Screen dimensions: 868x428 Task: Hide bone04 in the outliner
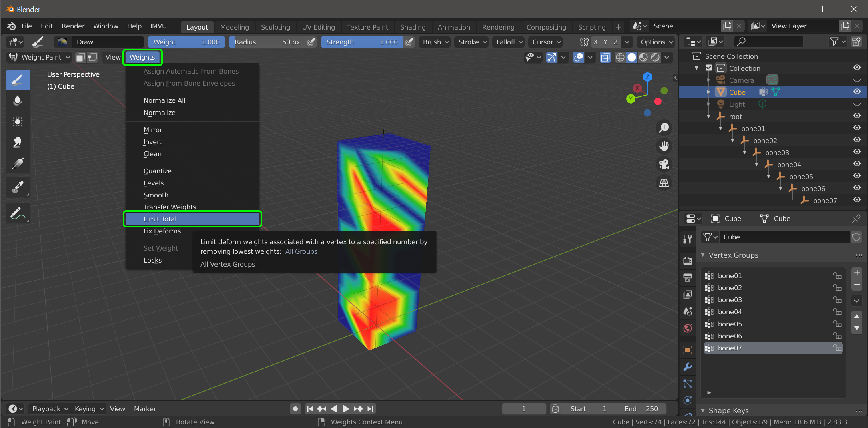857,164
